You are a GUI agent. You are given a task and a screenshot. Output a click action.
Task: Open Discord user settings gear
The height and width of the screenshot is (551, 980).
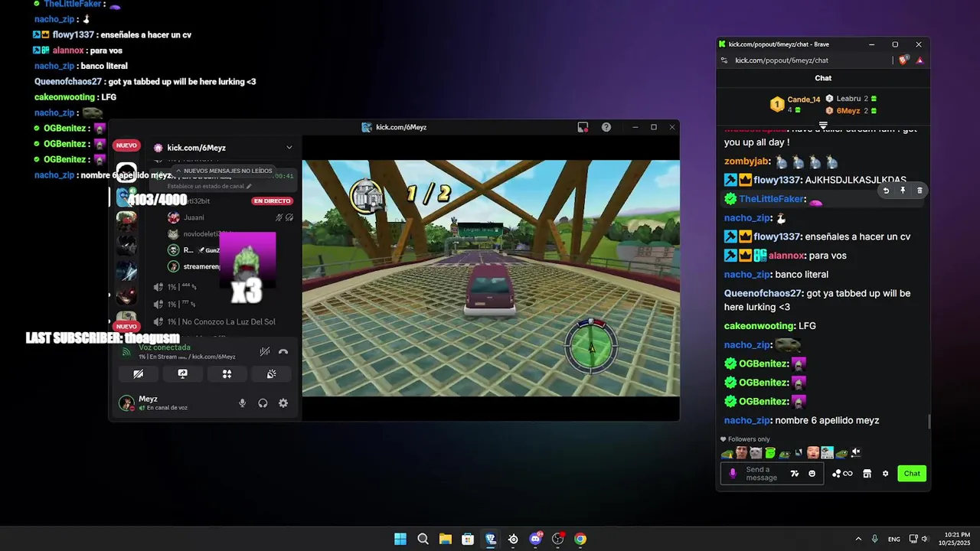(x=283, y=403)
